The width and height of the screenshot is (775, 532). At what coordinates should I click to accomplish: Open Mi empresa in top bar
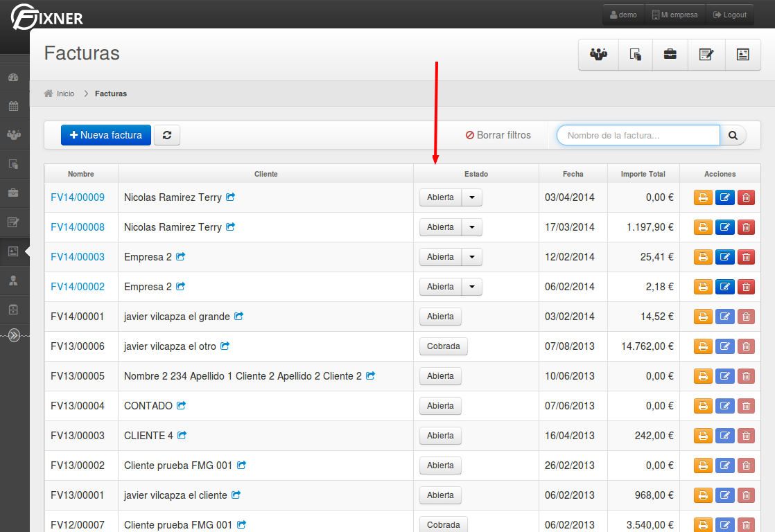(675, 15)
